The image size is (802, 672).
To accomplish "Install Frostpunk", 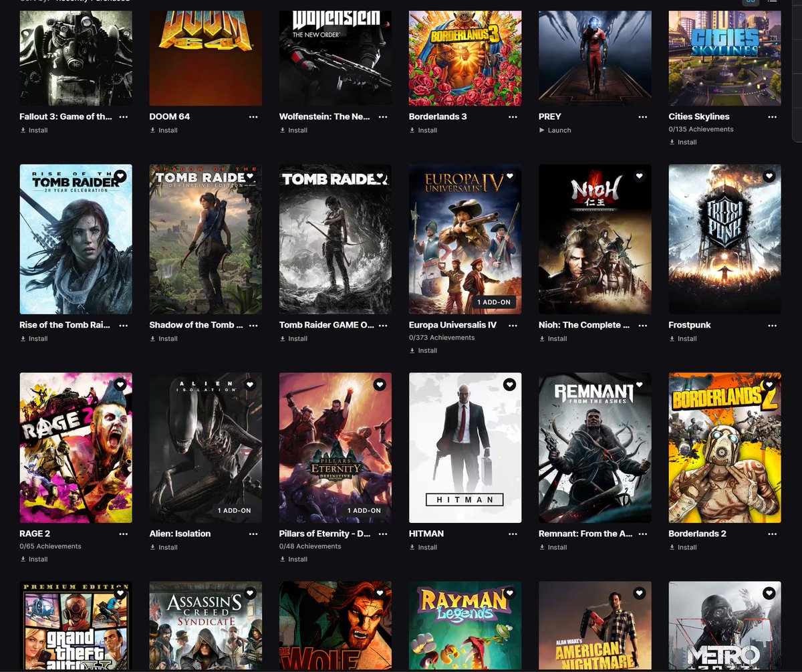I will 683,339.
